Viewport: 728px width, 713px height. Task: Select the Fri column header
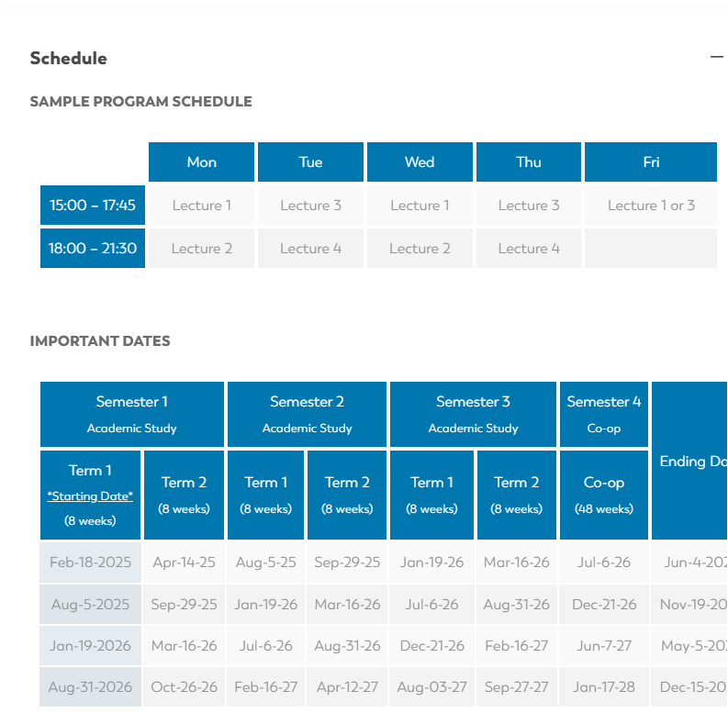pos(651,162)
